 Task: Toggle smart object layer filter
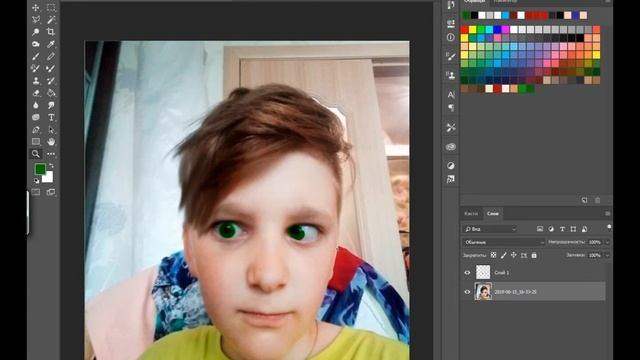tap(584, 229)
